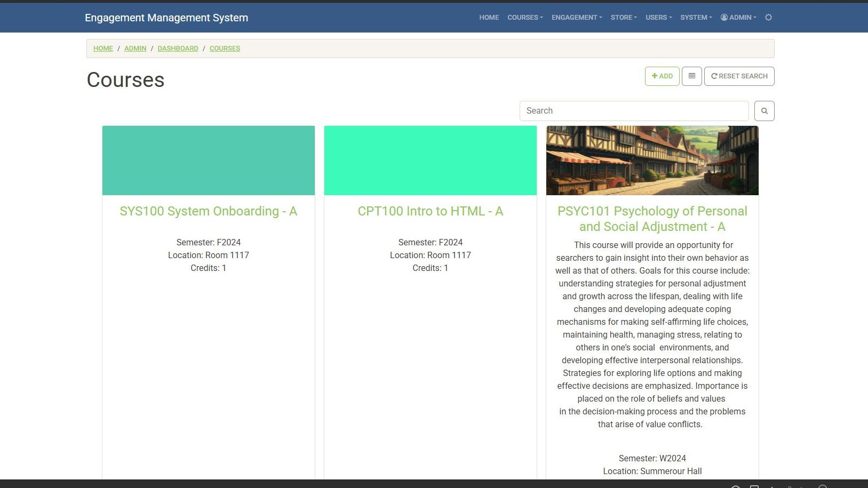Click the table view toggle icon
Image resolution: width=868 pixels, height=488 pixels.
pyautogui.click(x=691, y=76)
